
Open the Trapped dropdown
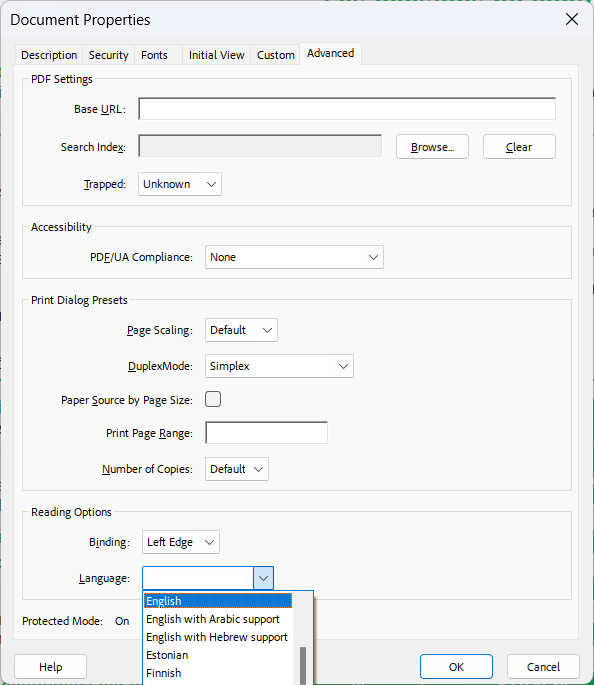(x=180, y=184)
